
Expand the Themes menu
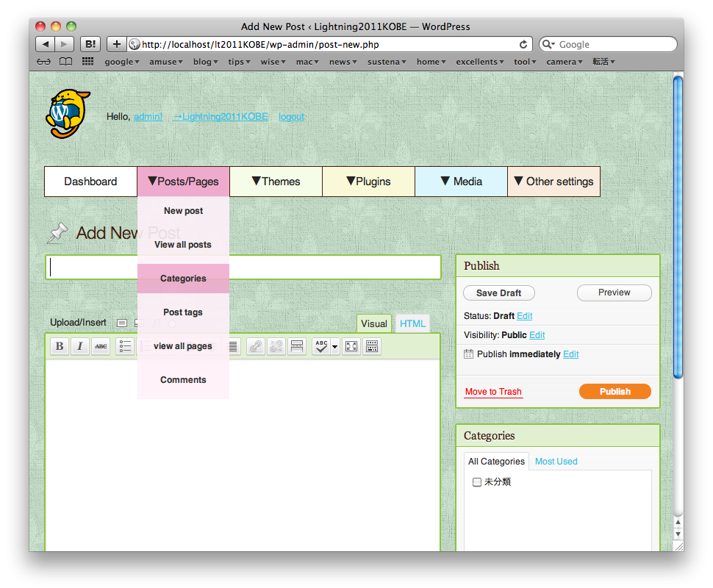(x=276, y=182)
